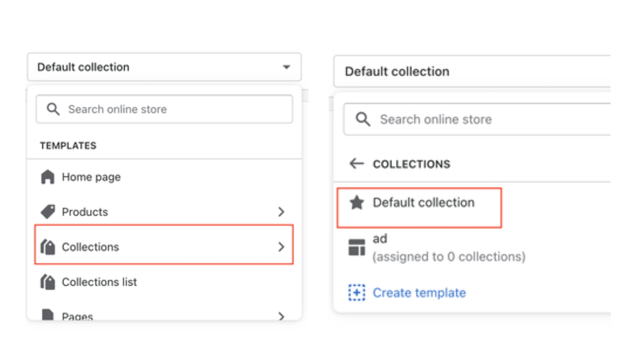Click the house icon beside Home page
Image resolution: width=636 pixels, height=364 pixels.
(x=47, y=177)
